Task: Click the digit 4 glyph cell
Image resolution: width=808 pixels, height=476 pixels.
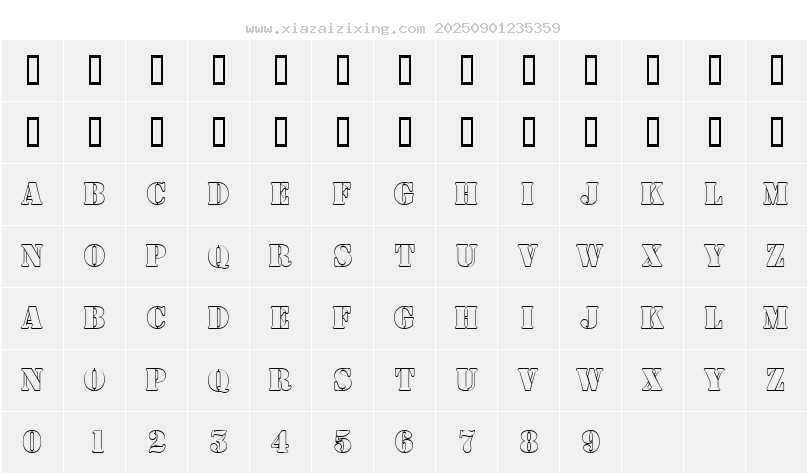Action: tap(281, 442)
